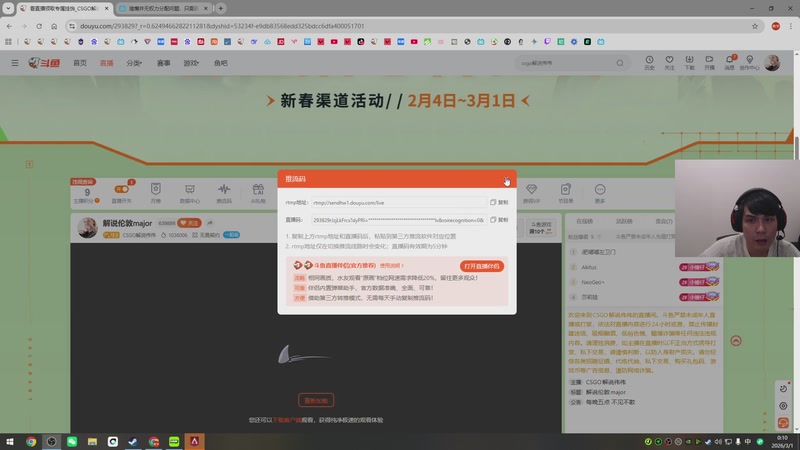The width and height of the screenshot is (800, 450).
Task: Click the 下载客户端 link below player
Action: click(287, 420)
